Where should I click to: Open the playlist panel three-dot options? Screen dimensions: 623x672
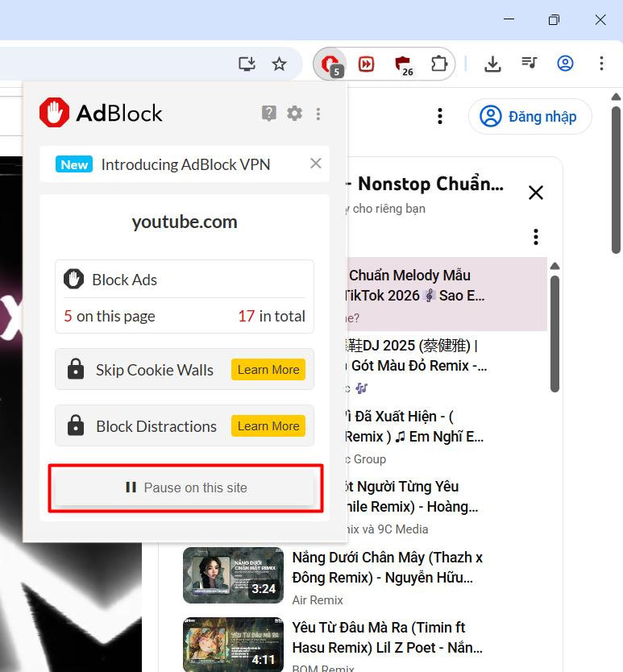pyautogui.click(x=535, y=237)
